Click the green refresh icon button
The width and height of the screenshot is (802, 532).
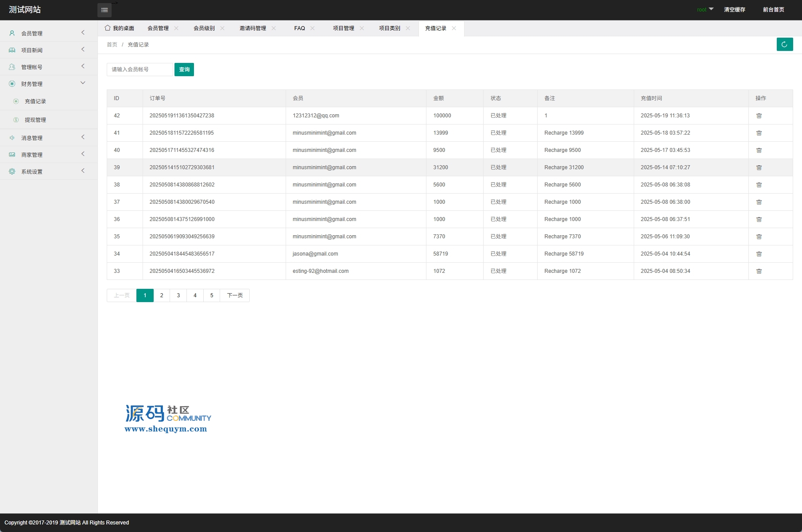point(784,44)
